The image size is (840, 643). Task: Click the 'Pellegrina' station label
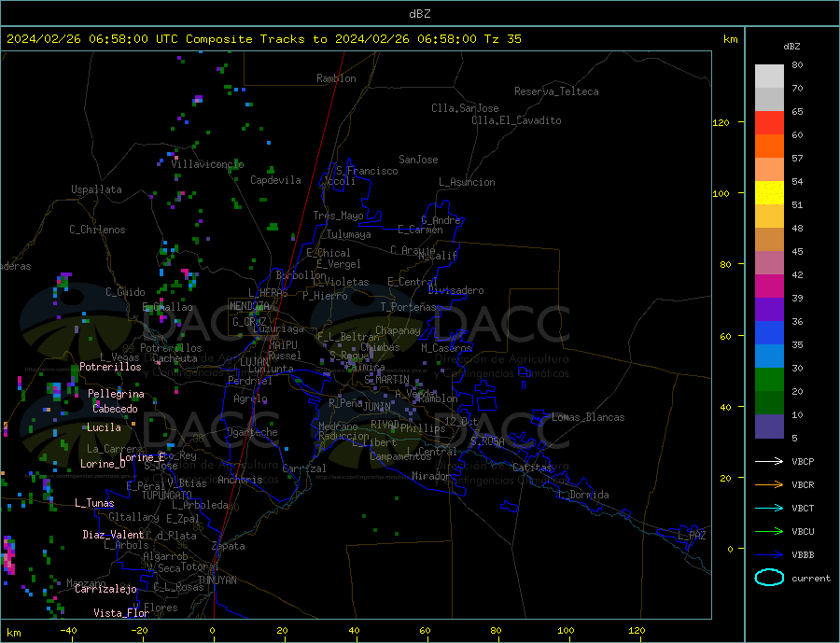point(116,394)
